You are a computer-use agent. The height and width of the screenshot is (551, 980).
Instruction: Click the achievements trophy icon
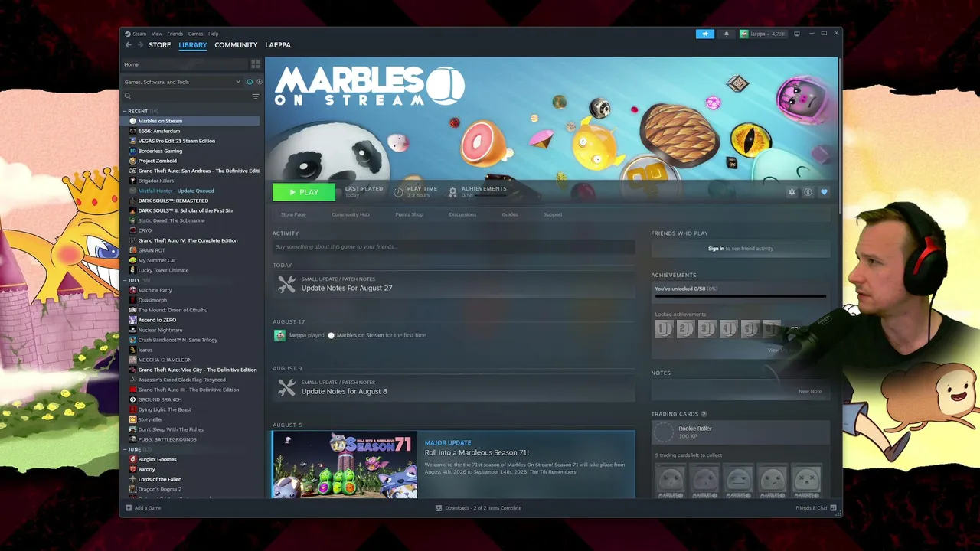452,191
